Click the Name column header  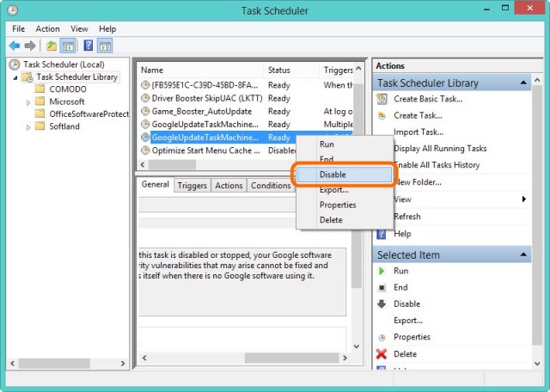pyautogui.click(x=200, y=70)
